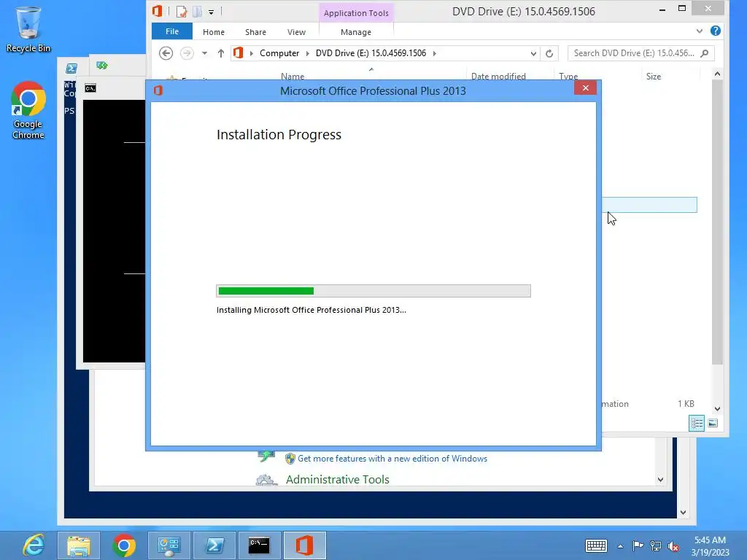This screenshot has height=560, width=747.
Task: Open Explorer Help question mark
Action: [715, 31]
